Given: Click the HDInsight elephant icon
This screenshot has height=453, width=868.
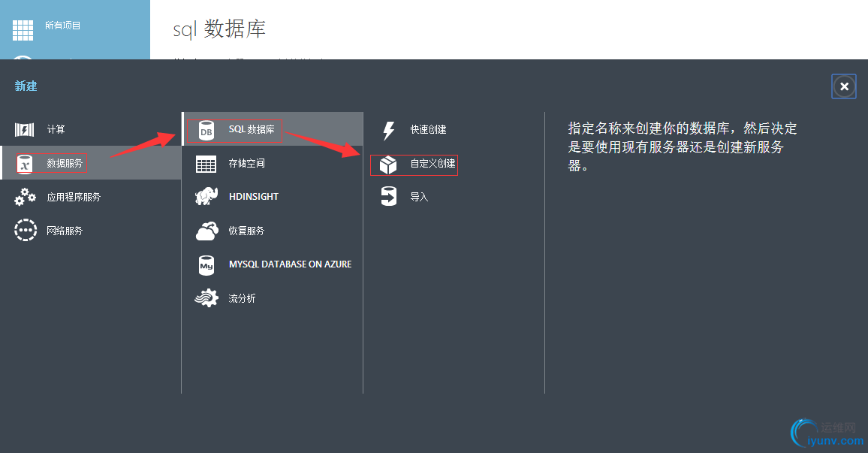Looking at the screenshot, I should point(206,197).
